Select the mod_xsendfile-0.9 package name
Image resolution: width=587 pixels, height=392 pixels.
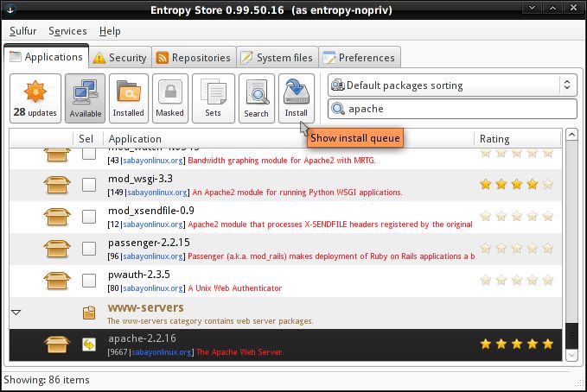151,211
